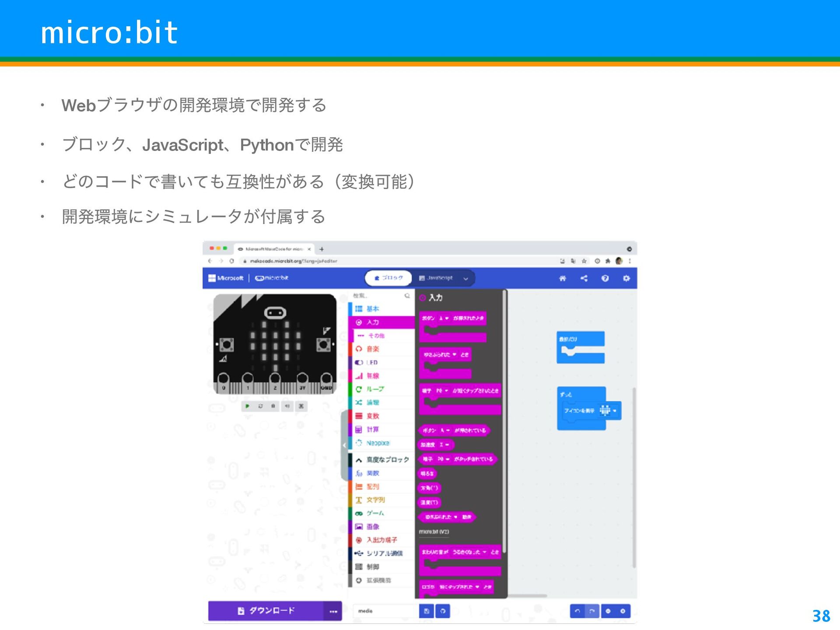
Task: Open download options three-dots menu
Action: 333,611
